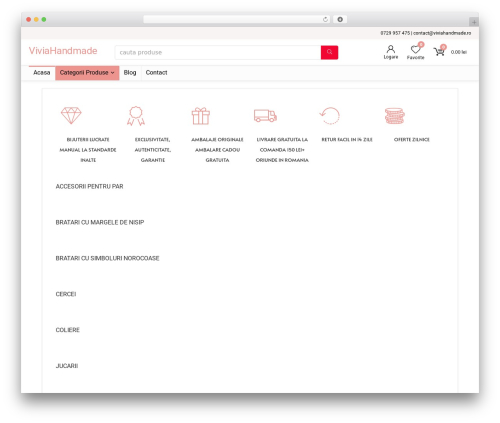500x423 pixels.
Task: Click the browser reload icon
Action: 325,19
